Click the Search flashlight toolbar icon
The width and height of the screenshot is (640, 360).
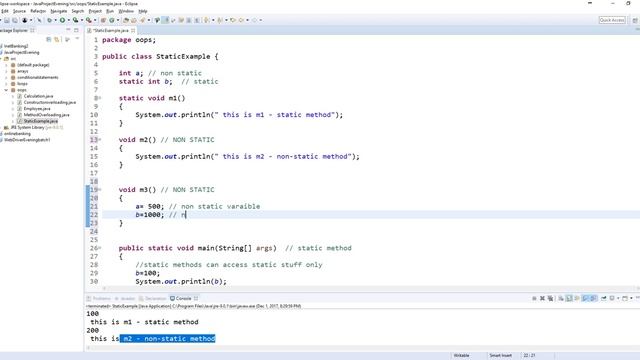point(142,20)
